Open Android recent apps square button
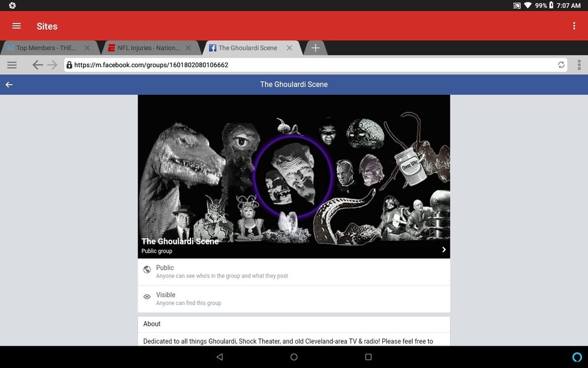Viewport: 588px width, 368px height. (x=368, y=357)
